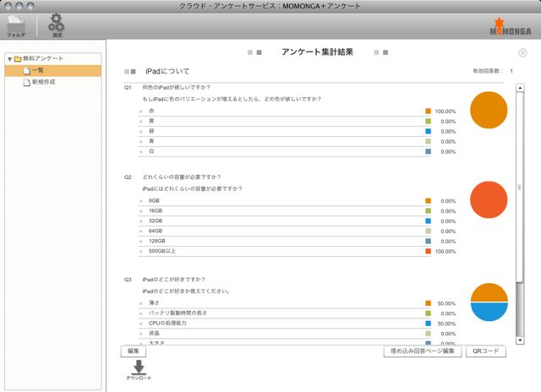Open the 設定 gear settings icon
The height and width of the screenshot is (392, 541).
(57, 25)
